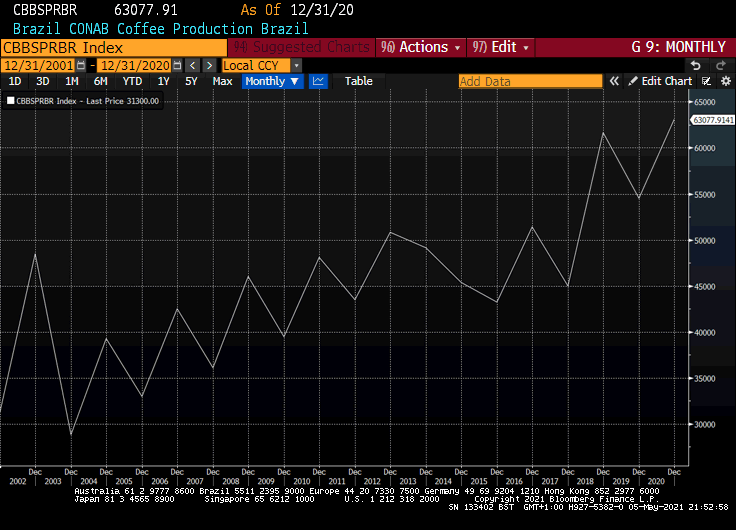Click the 2002 x-axis year label
The width and height of the screenshot is (736, 530).
coord(18,481)
